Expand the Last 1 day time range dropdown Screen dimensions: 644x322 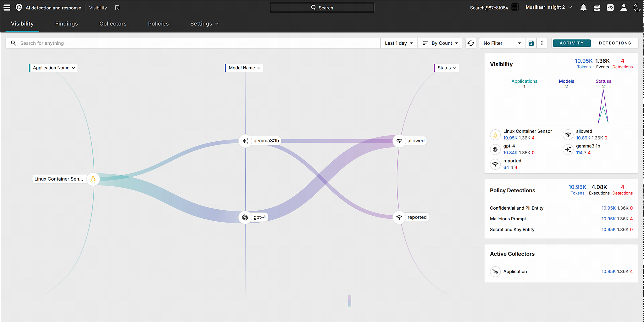(399, 43)
